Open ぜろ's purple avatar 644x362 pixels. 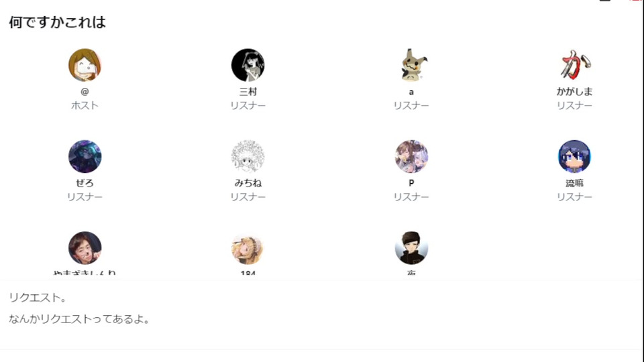click(x=85, y=156)
